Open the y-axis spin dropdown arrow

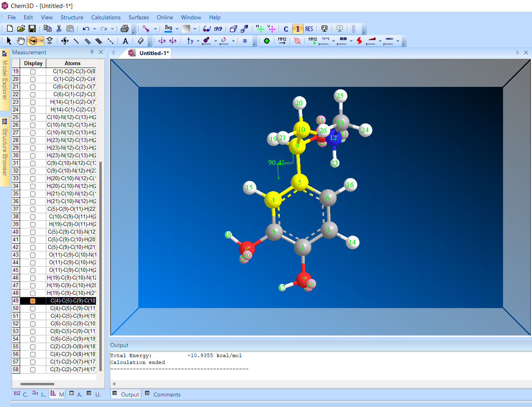[x=198, y=41]
